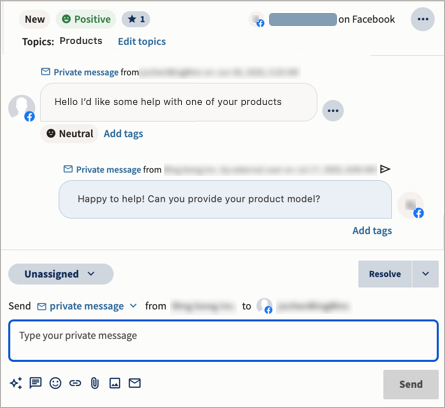Open saved replies template icon
Viewport: 445px width, 408px height.
[36, 383]
